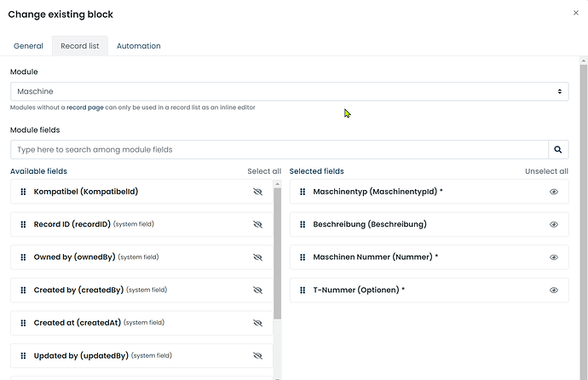588x380 pixels.
Task: Click the search magnifier icon for module fields
Action: pos(558,149)
